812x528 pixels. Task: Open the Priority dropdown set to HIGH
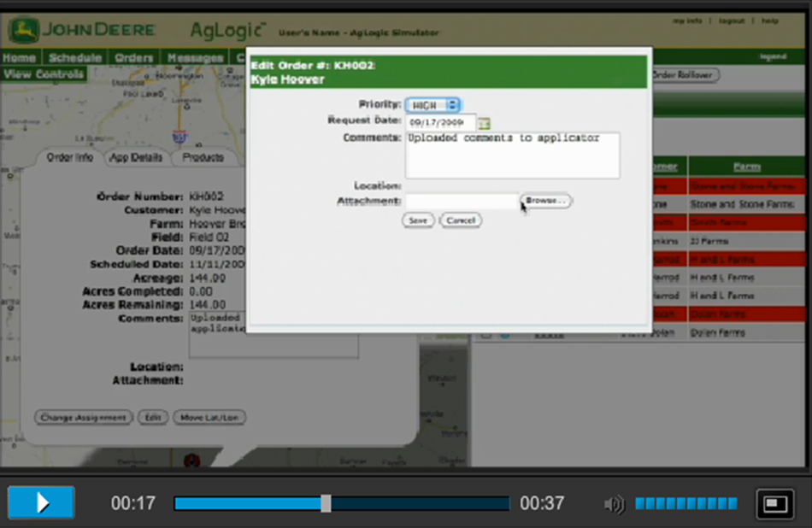point(433,105)
